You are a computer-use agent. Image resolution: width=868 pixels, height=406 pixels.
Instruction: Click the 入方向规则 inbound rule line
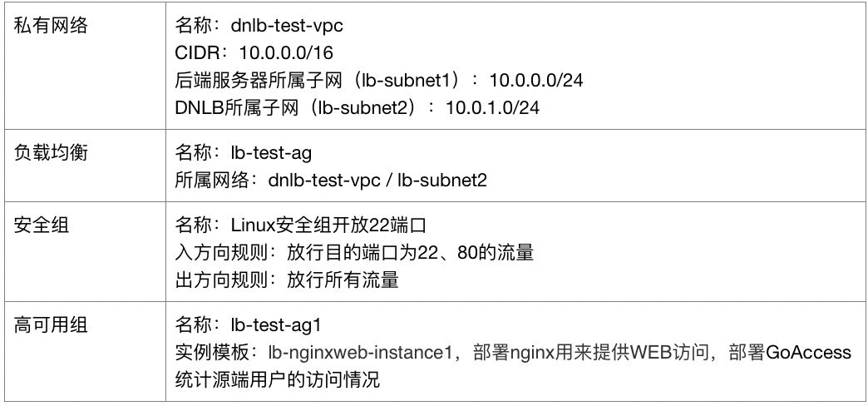354,253
